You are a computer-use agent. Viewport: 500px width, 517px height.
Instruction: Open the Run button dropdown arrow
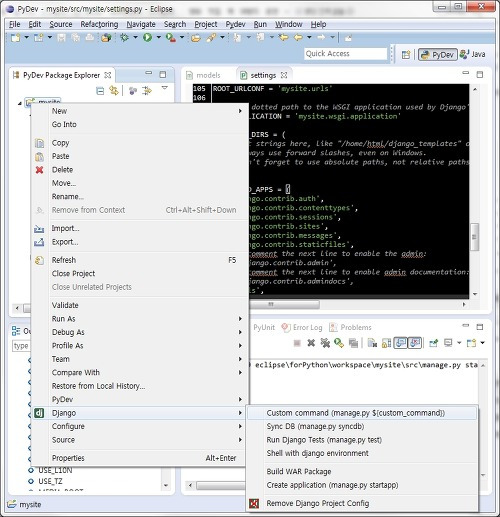tap(158, 37)
